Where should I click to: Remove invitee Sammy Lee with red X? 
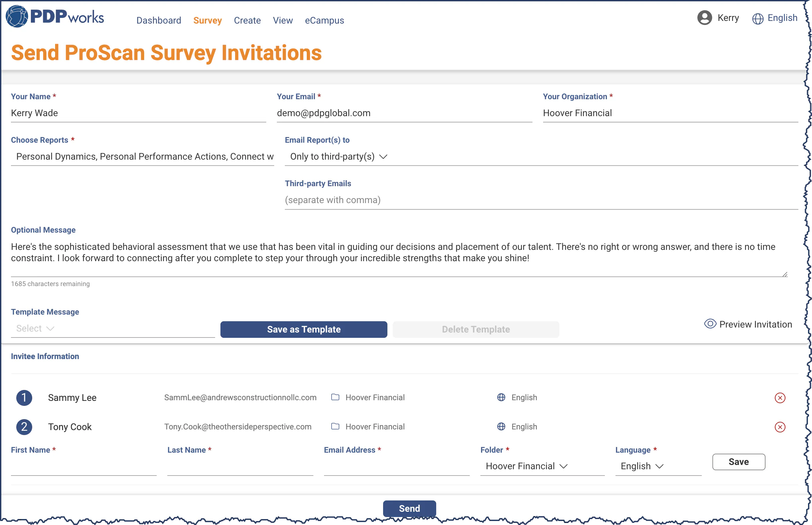(779, 398)
